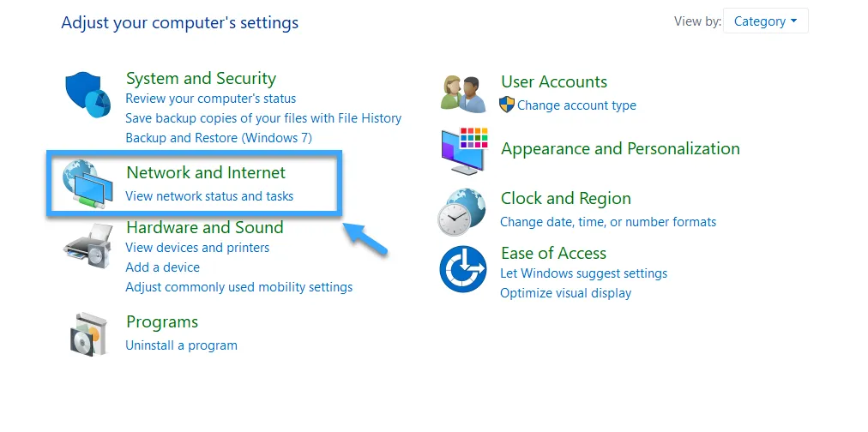Select Uninstall a program link

click(x=181, y=345)
